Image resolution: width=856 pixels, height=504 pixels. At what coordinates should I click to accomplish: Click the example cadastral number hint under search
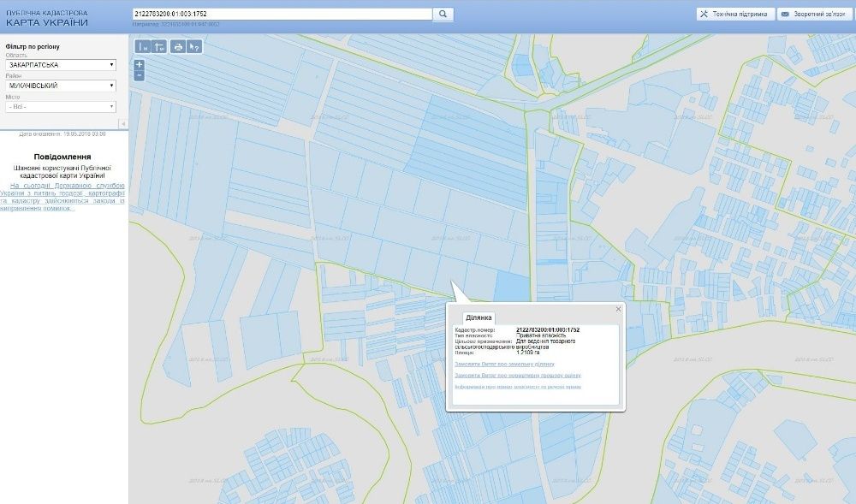click(x=176, y=25)
